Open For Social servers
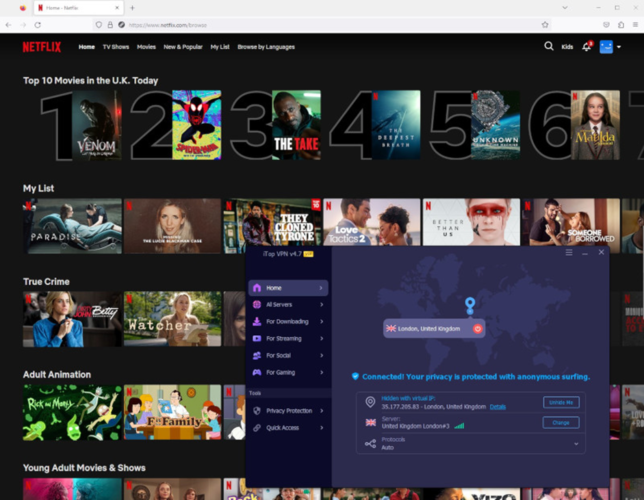Screen dimensions: 644x500 288,355
